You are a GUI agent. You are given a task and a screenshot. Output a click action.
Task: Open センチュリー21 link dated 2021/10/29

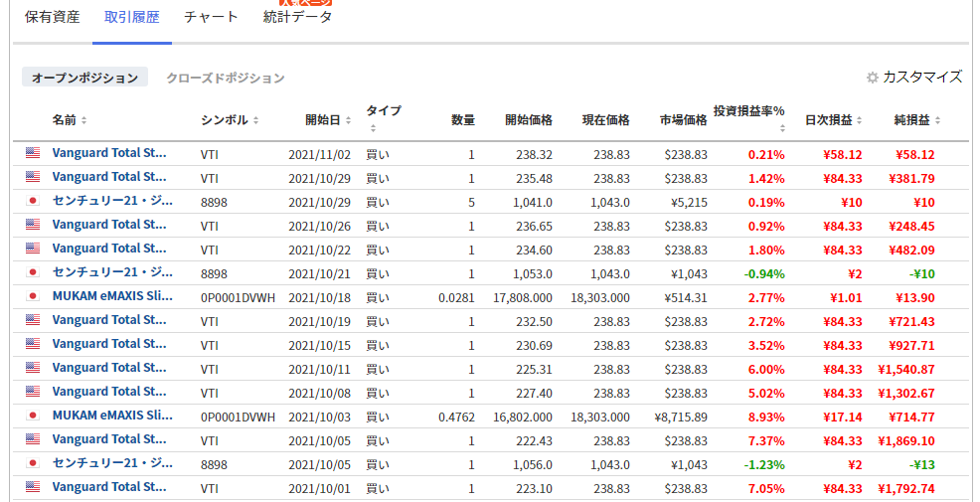point(112,201)
